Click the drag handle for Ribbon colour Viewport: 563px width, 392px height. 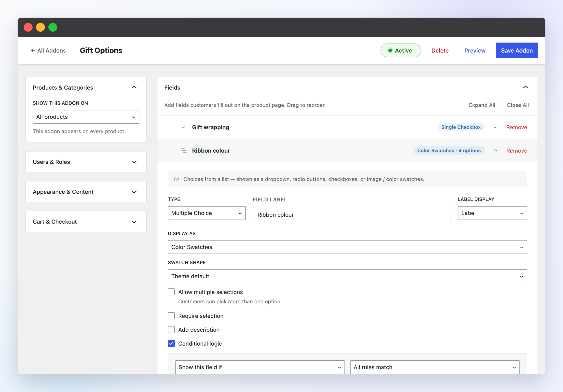click(x=170, y=150)
